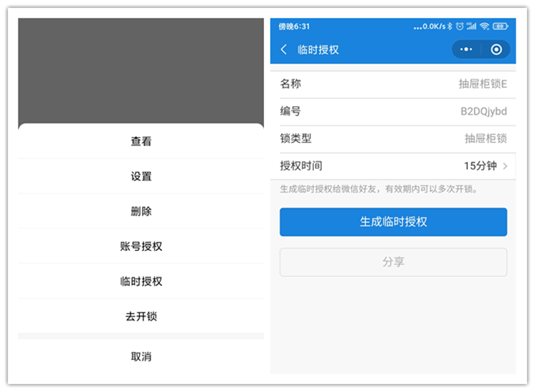This screenshot has height=392, width=535.
Task: Tap the Wi-Fi status icon
Action: 484,26
